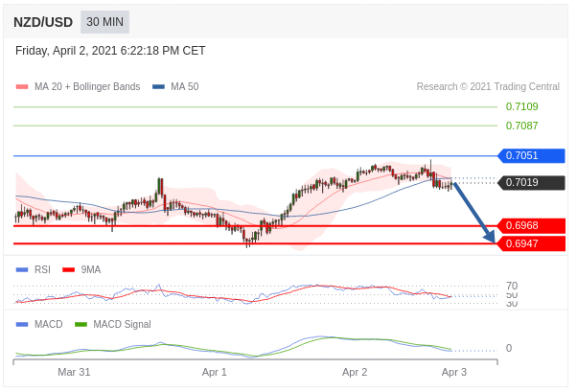Click the 'MA 50' legend label
The image size is (577, 392).
pos(185,86)
